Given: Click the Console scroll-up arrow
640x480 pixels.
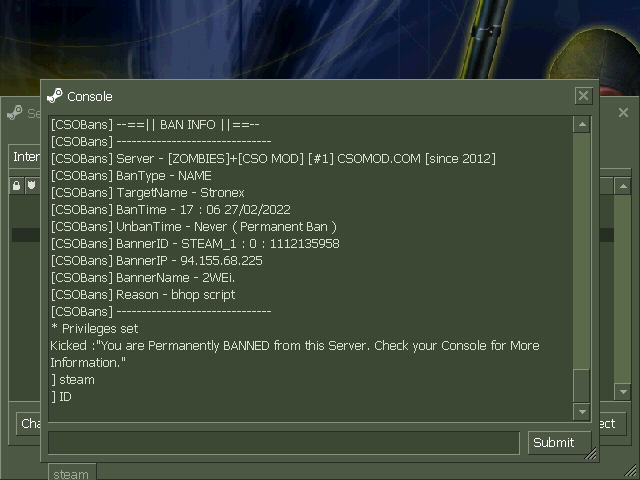Looking at the screenshot, I should click(x=582, y=124).
